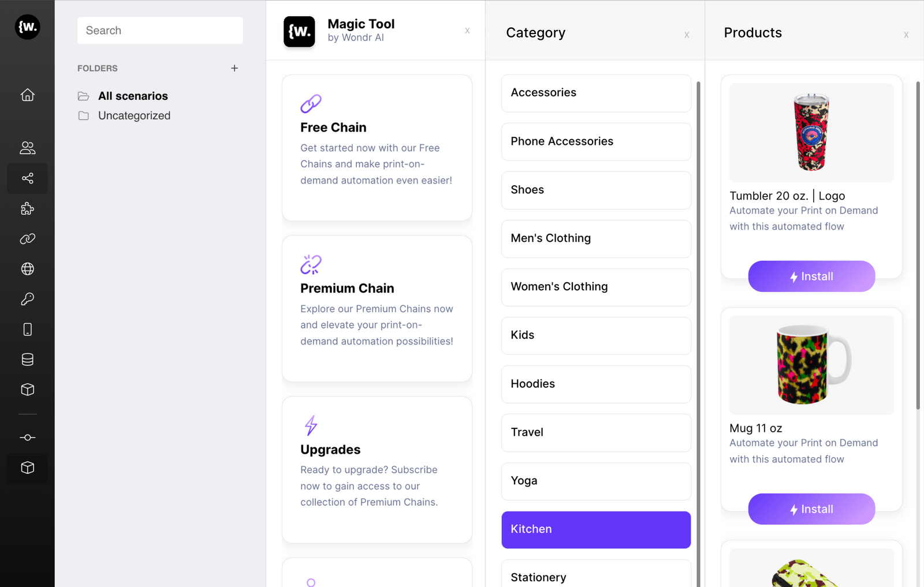The height and width of the screenshot is (587, 924).
Task: Select the Yoga category
Action: 595,481
